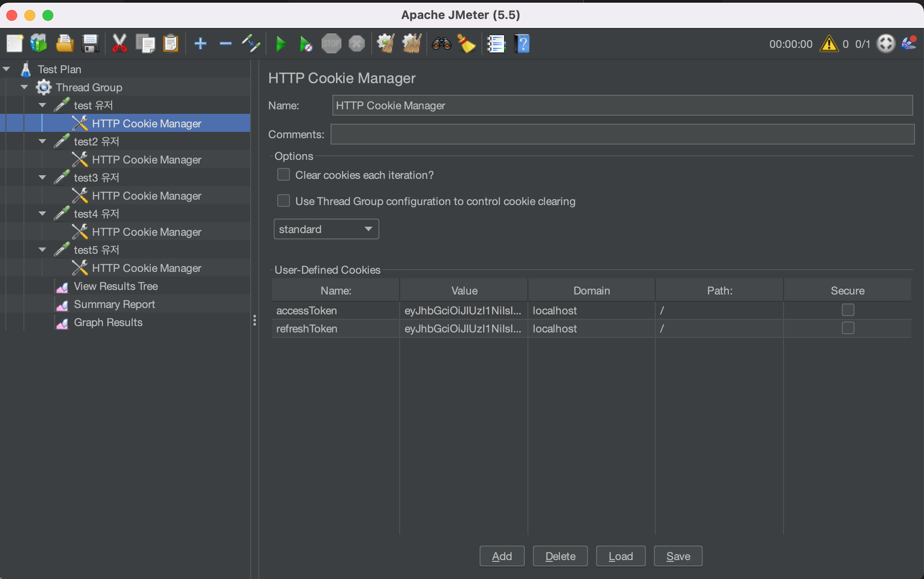Click the Delete cookie button

(x=560, y=556)
